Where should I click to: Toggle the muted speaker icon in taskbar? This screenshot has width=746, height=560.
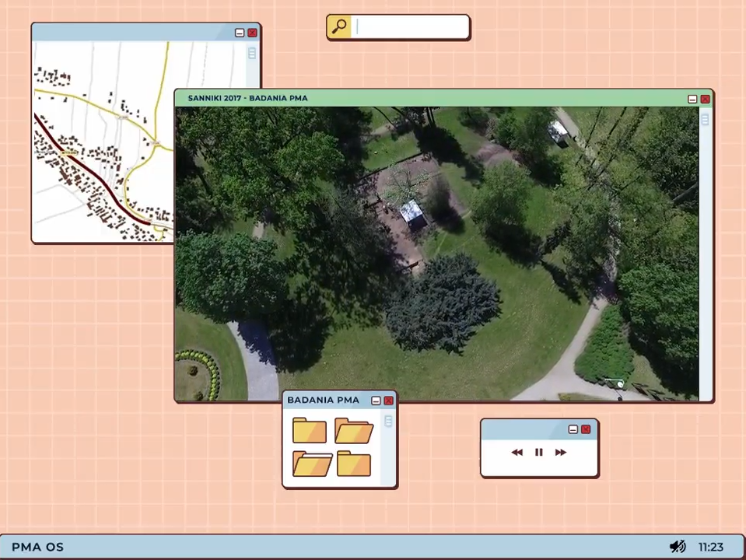pos(677,547)
